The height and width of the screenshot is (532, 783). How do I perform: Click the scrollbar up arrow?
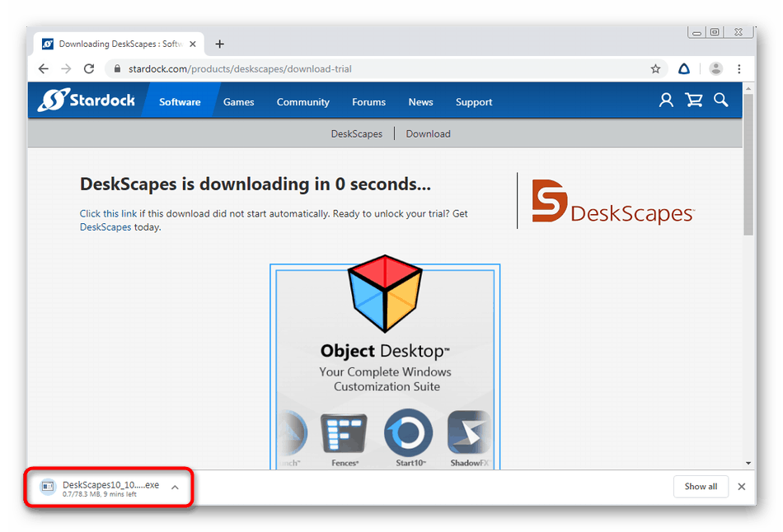pyautogui.click(x=748, y=88)
